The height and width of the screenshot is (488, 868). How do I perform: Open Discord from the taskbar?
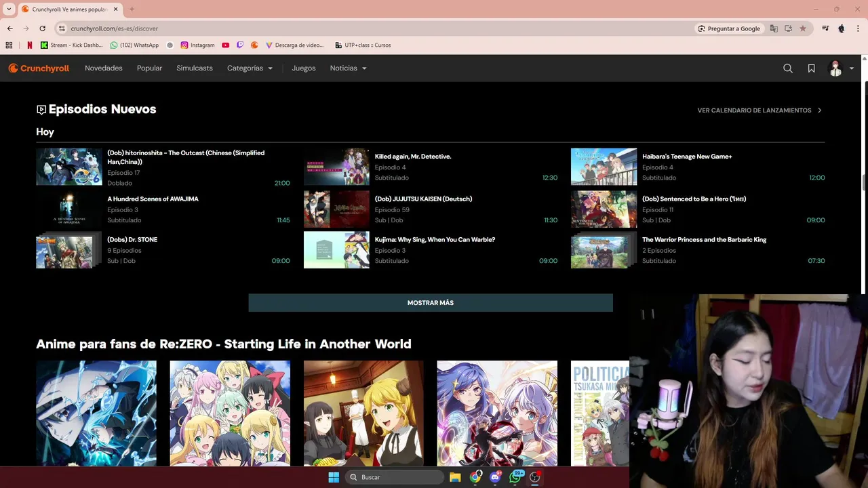pos(495,477)
